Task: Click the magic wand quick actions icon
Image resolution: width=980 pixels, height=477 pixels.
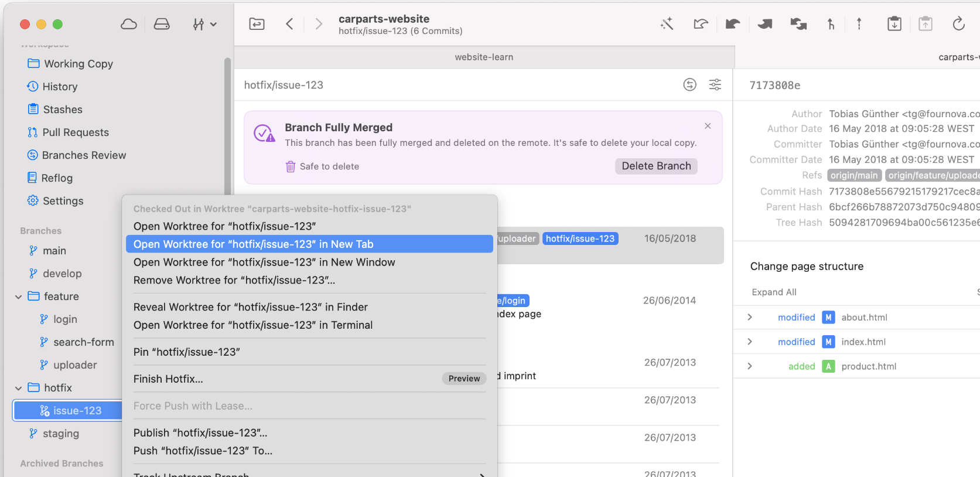Action: point(667,24)
